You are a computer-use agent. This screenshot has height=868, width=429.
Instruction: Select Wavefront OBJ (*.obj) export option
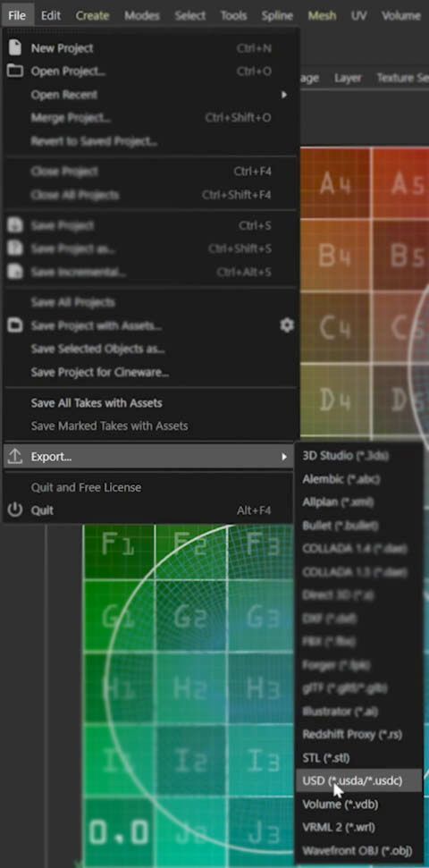pos(358,850)
